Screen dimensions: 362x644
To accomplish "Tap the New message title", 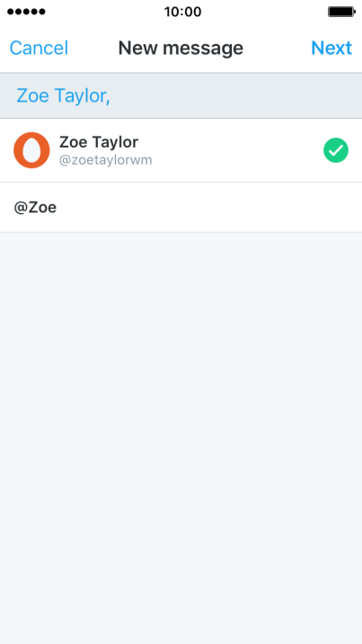I will (181, 48).
